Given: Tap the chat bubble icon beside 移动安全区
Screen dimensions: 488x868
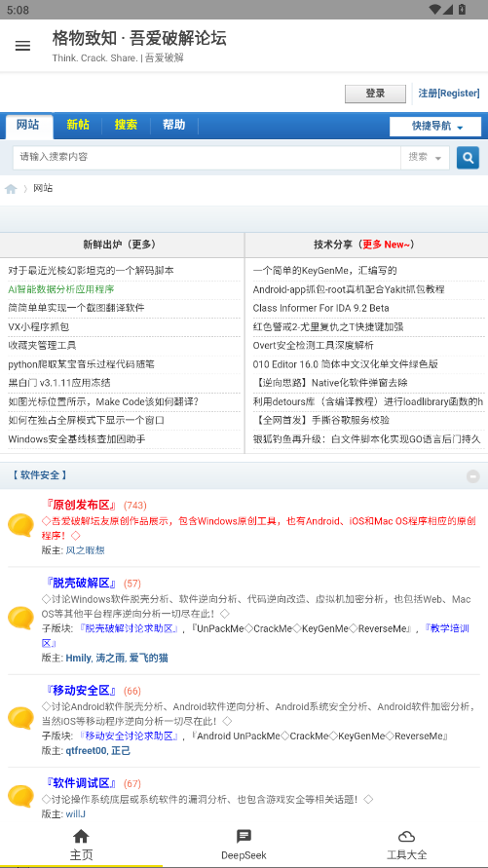Looking at the screenshot, I should coord(21,718).
